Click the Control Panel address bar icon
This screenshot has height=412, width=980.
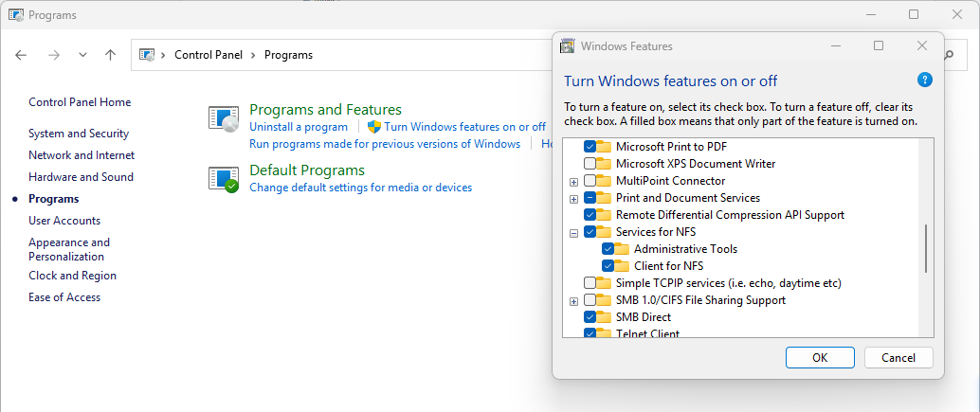click(147, 55)
